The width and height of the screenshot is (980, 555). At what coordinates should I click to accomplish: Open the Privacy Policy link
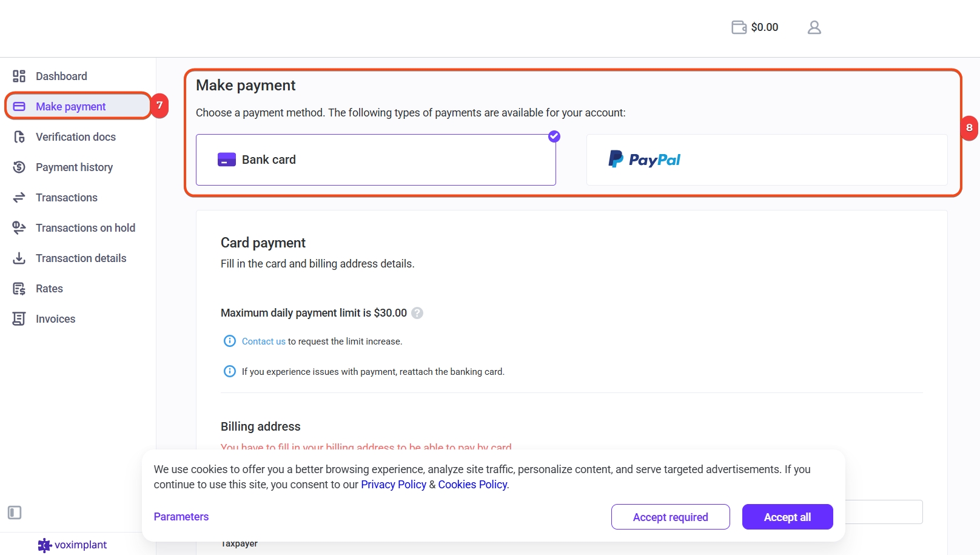[394, 485]
